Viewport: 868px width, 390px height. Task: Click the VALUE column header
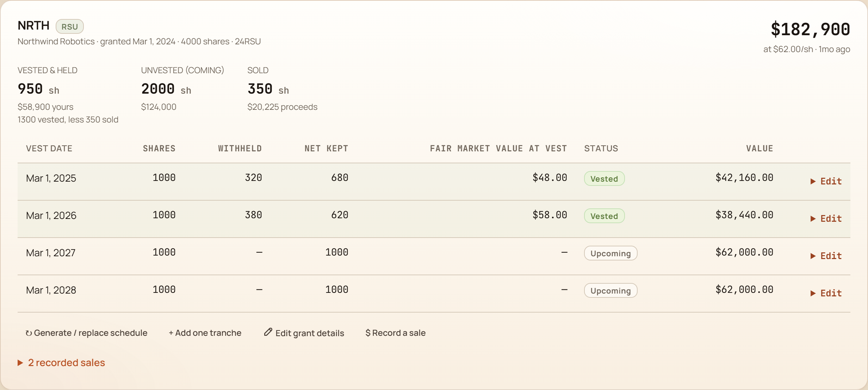(760, 149)
